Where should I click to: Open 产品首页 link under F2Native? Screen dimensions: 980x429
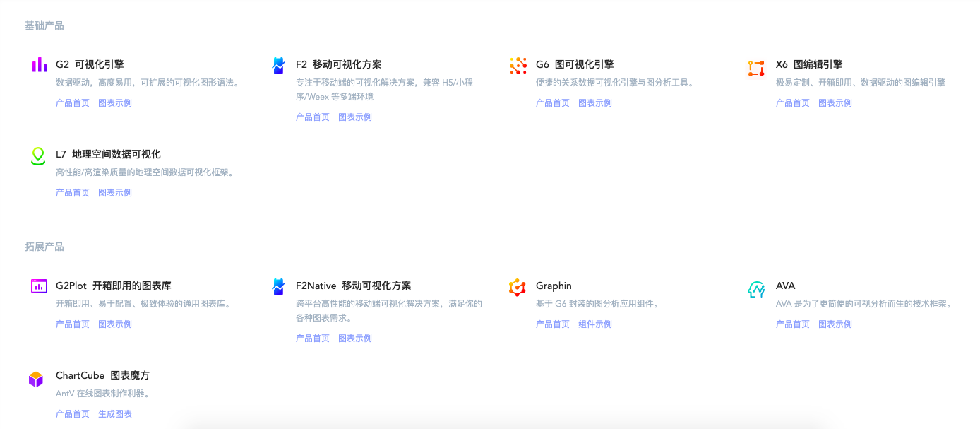(313, 339)
